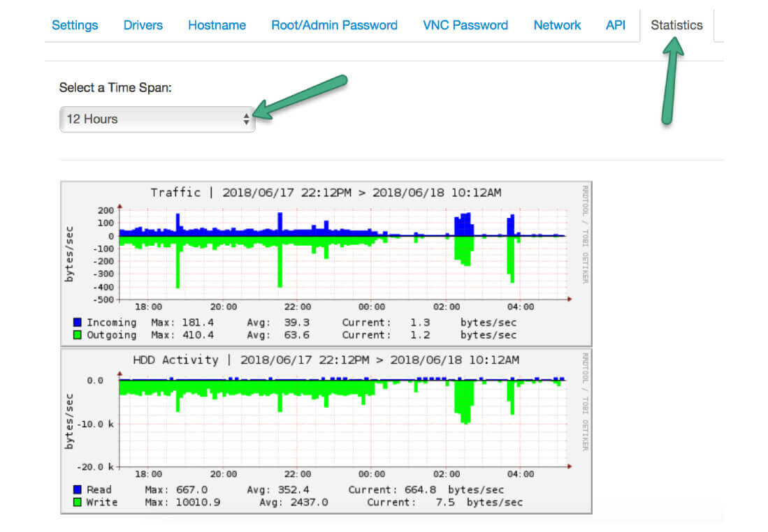Select the Statistics tab
768x532 pixels.
click(676, 25)
